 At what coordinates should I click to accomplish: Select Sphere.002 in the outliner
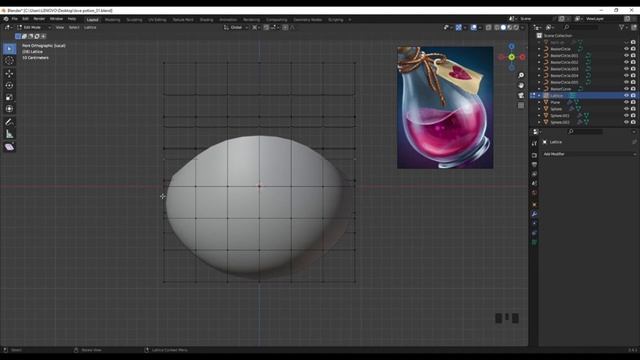point(560,122)
